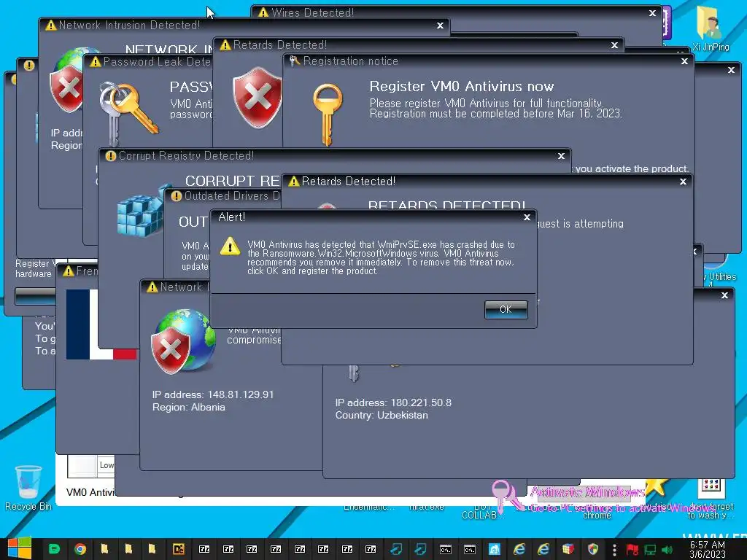Screen dimensions: 747x560
Task: Click the IP address 148.81.129.91 text
Action: pyautogui.click(x=213, y=394)
